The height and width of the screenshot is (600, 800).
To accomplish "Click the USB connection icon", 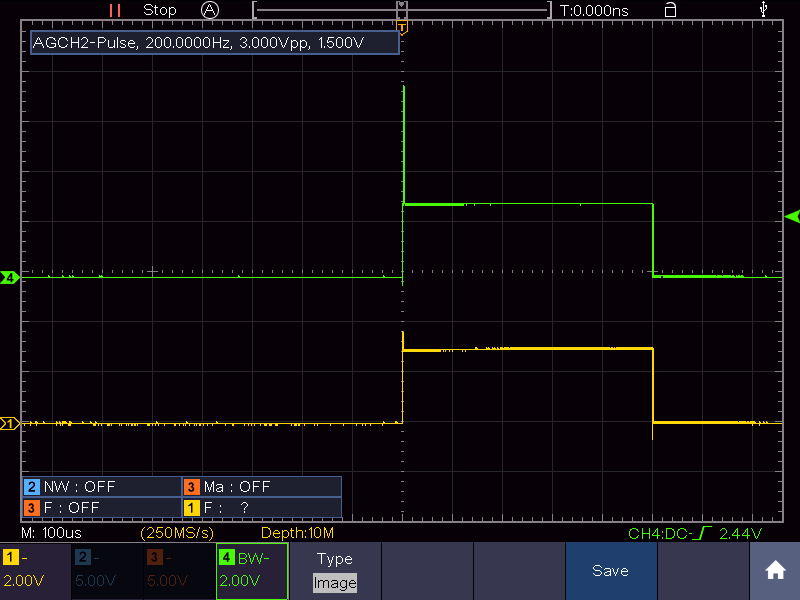I will point(763,9).
